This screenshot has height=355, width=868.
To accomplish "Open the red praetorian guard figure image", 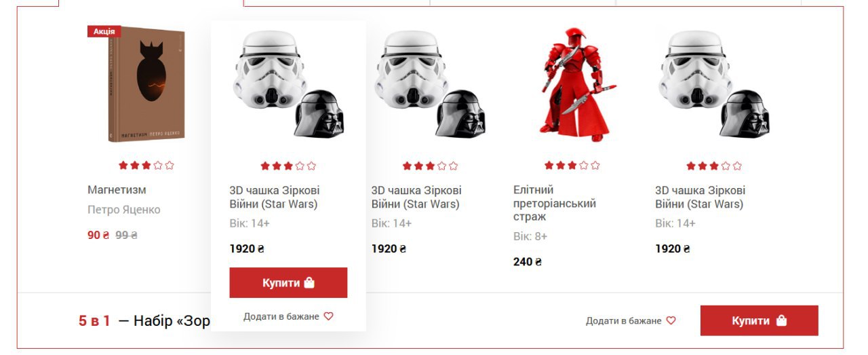I will coord(572,85).
